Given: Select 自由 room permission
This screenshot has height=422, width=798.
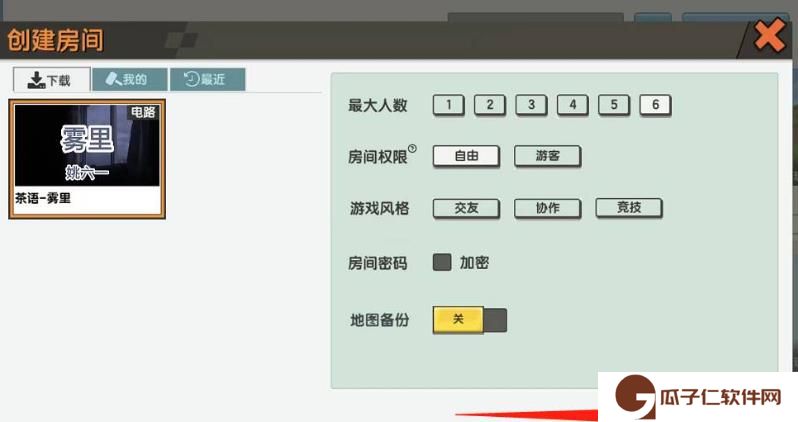Looking at the screenshot, I should [466, 156].
